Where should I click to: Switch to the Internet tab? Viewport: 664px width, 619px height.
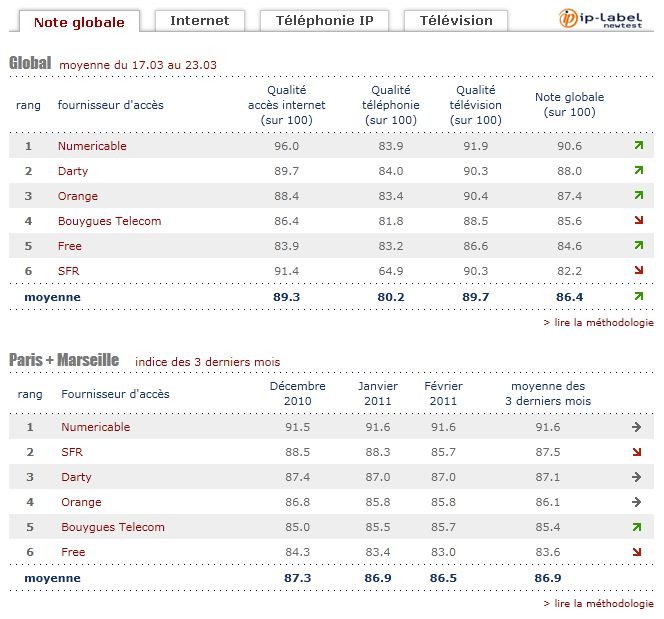pos(199,20)
